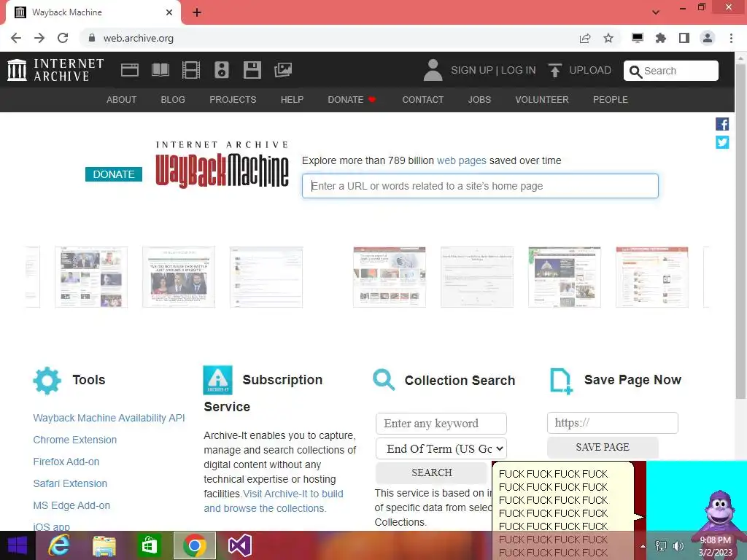Expand the End Of Term collection dropdown
747x560 pixels.
tap(441, 448)
